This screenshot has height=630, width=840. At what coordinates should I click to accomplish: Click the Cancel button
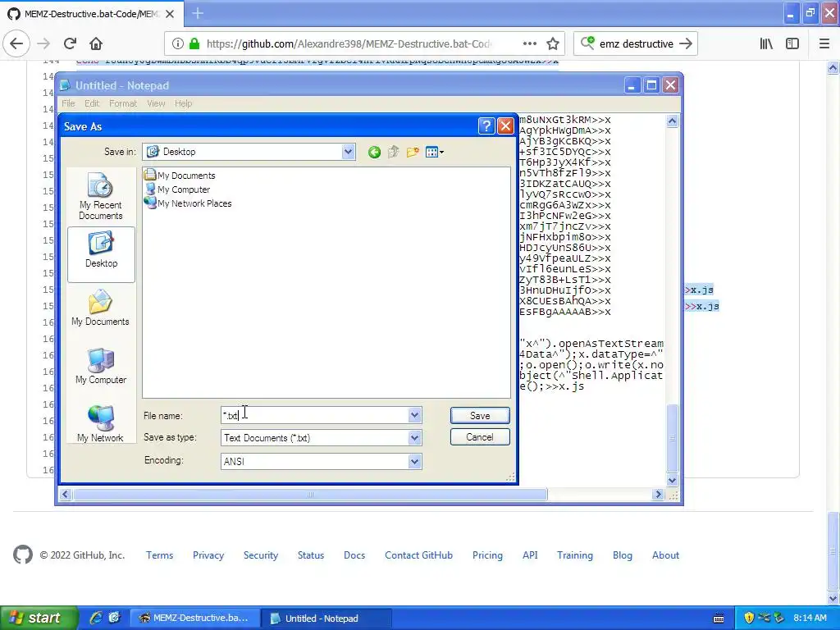pyautogui.click(x=480, y=437)
